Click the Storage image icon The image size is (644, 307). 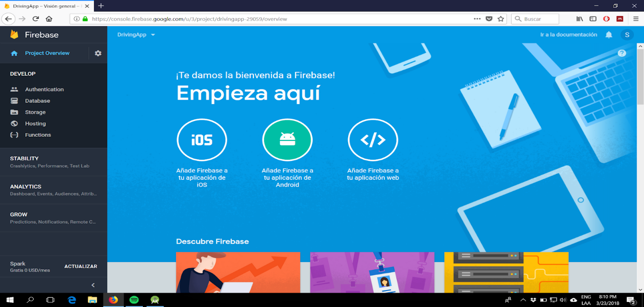(14, 112)
